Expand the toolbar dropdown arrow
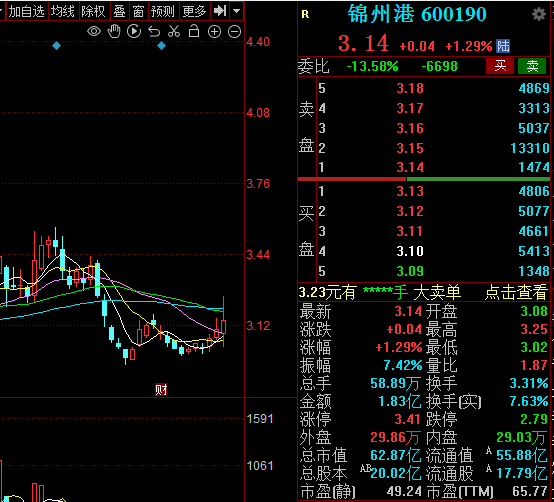Viewport: 554px width, 502px height. 236,11
